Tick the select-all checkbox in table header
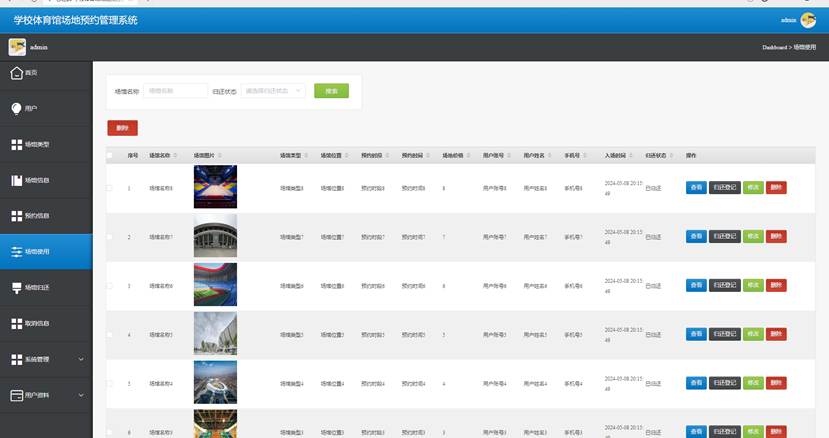Viewport: 829px width, 438px height. click(x=109, y=156)
